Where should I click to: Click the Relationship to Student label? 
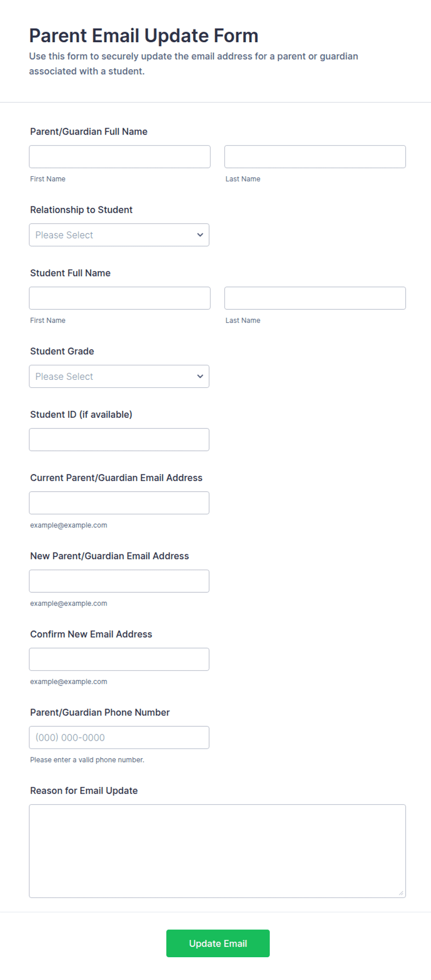81,210
